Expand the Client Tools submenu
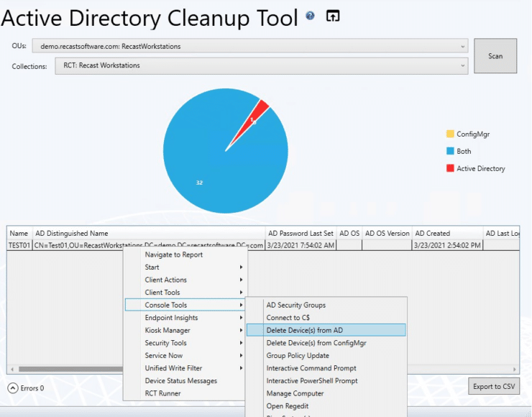 click(x=185, y=292)
